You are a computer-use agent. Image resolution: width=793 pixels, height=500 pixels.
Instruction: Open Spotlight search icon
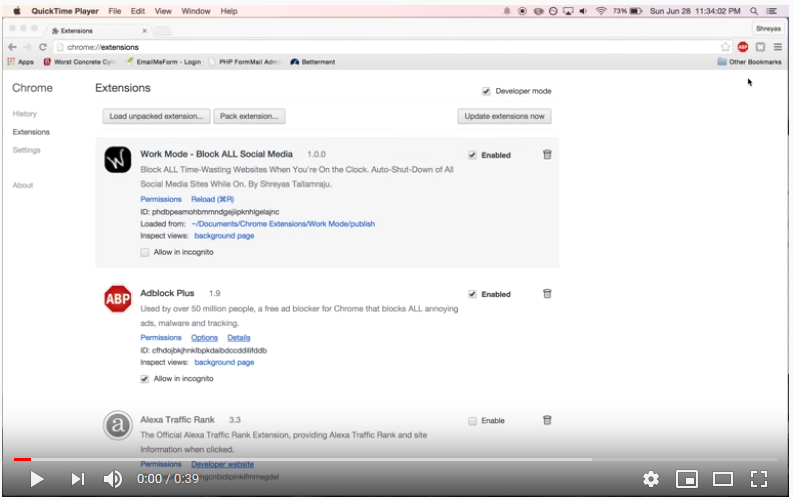pos(754,11)
